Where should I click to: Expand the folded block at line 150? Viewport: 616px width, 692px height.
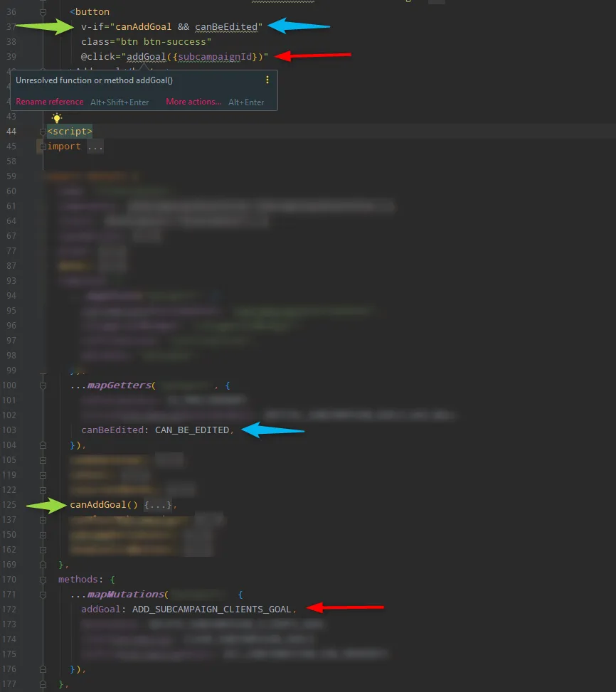(43, 535)
